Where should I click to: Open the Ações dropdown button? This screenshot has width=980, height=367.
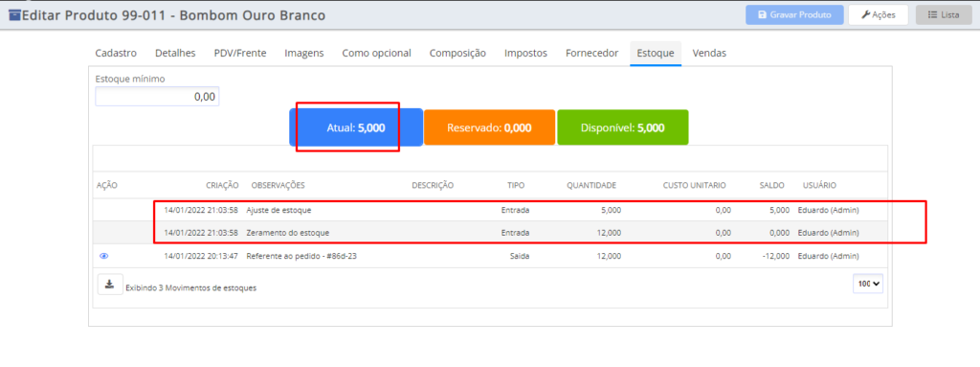pyautogui.click(x=879, y=15)
